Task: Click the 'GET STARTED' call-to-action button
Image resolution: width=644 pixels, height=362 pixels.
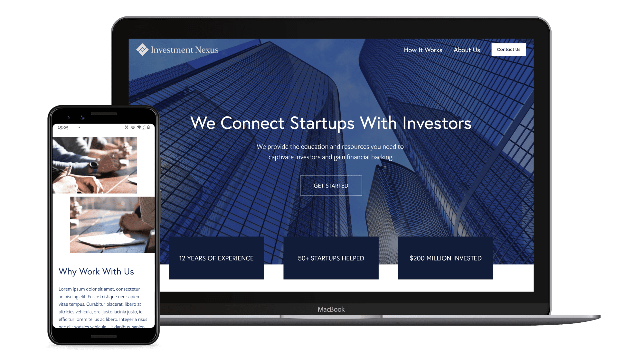Action: pos(331,185)
